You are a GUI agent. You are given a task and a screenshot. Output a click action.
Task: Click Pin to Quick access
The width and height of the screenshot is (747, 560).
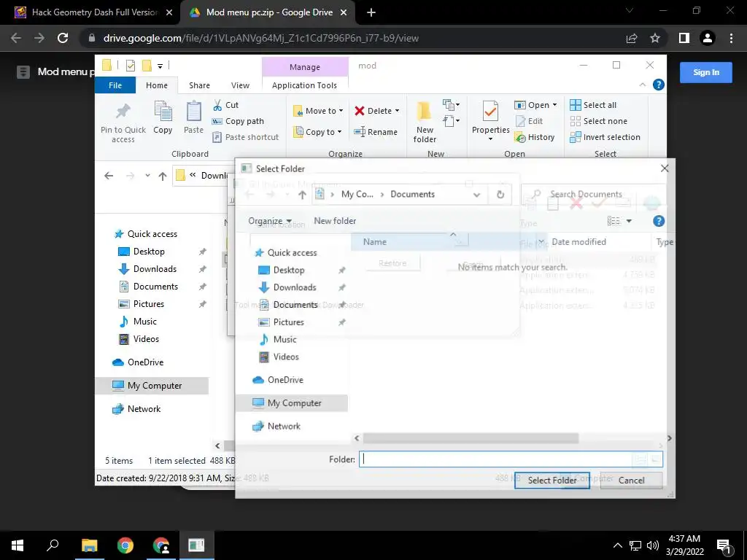123,122
